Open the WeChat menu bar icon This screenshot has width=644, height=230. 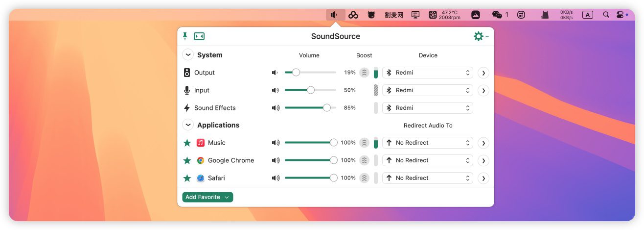tap(500, 15)
